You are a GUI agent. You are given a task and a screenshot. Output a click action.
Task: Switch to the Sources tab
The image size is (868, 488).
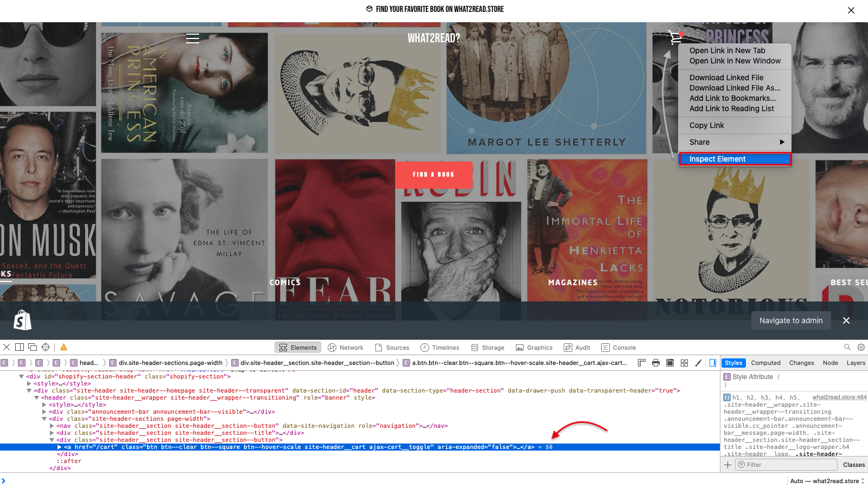tap(392, 348)
